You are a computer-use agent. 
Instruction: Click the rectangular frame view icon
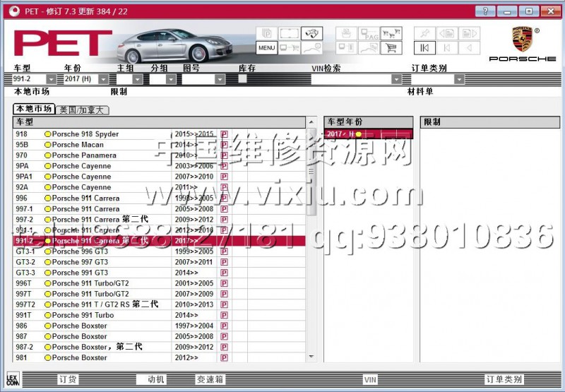pyautogui.click(x=289, y=33)
